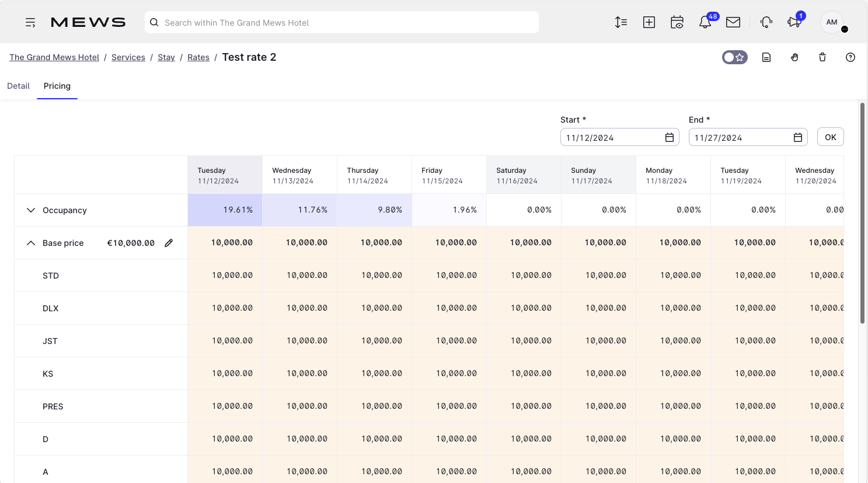The height and width of the screenshot is (483, 868).
Task: Open announcements via the megaphone icon
Action: 794,22
